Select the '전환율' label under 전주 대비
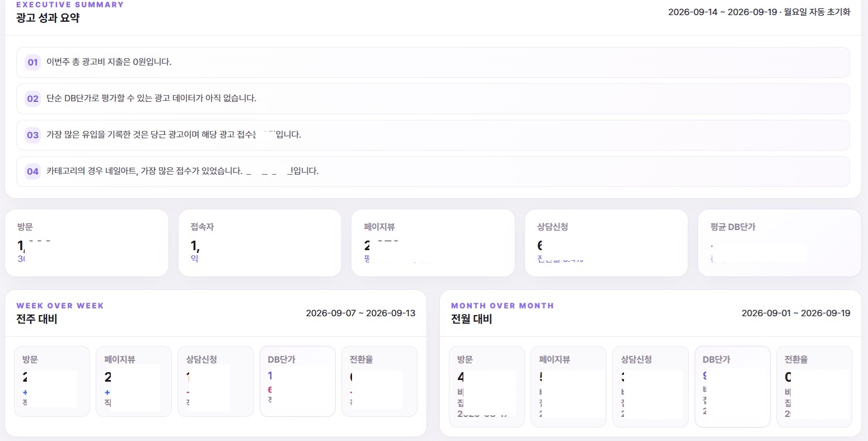The height and width of the screenshot is (441, 868). pos(361,359)
